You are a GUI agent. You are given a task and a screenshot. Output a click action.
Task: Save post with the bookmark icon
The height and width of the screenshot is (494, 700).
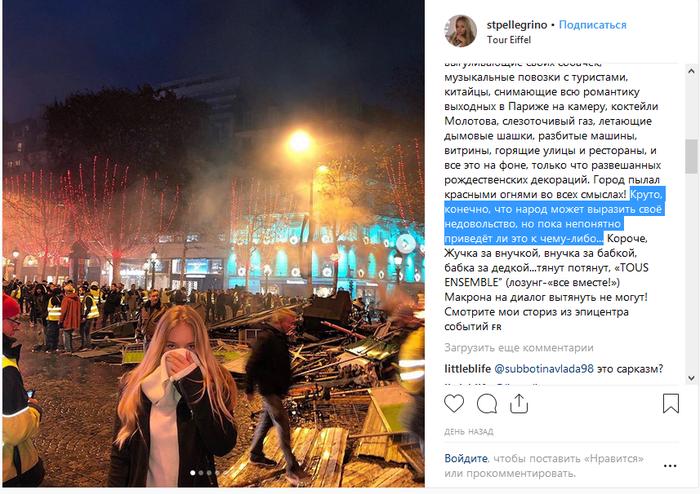pyautogui.click(x=671, y=403)
